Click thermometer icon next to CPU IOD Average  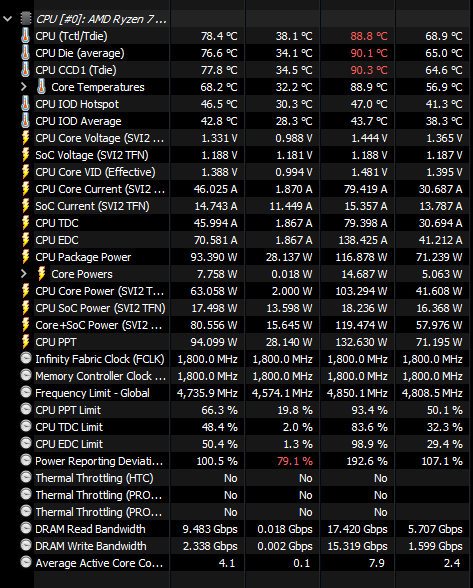click(x=26, y=121)
